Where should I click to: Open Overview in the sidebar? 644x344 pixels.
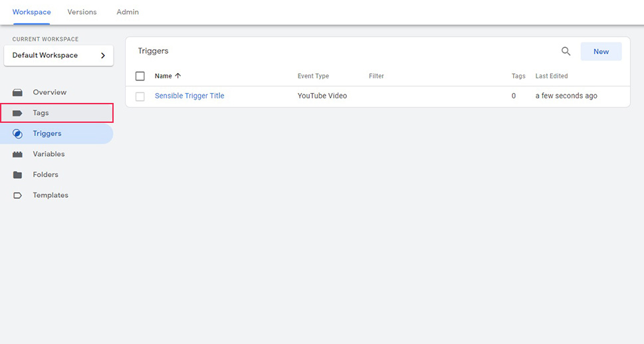click(56, 92)
